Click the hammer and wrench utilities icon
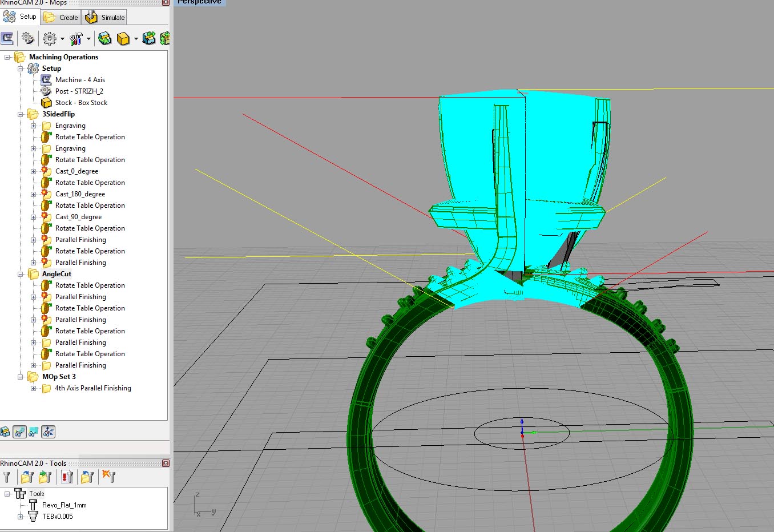The width and height of the screenshot is (774, 532). [x=75, y=38]
